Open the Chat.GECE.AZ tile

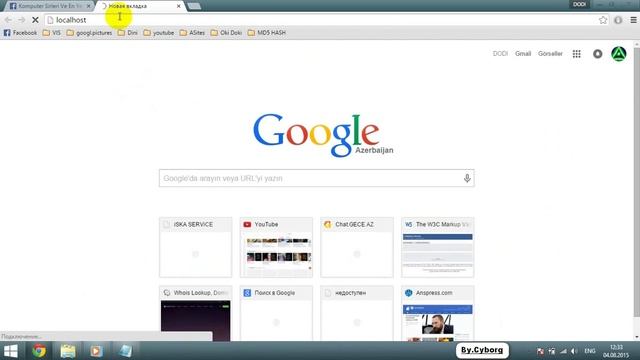357,247
